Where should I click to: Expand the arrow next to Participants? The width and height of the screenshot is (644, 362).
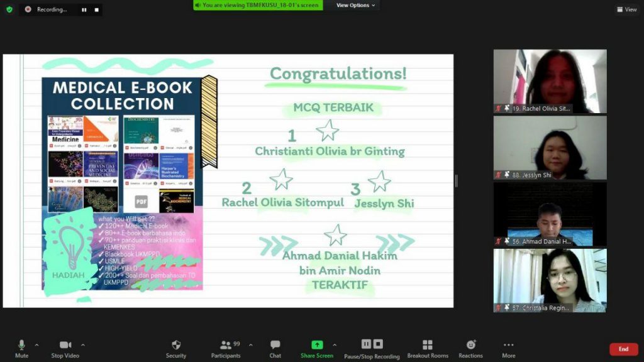250,344
